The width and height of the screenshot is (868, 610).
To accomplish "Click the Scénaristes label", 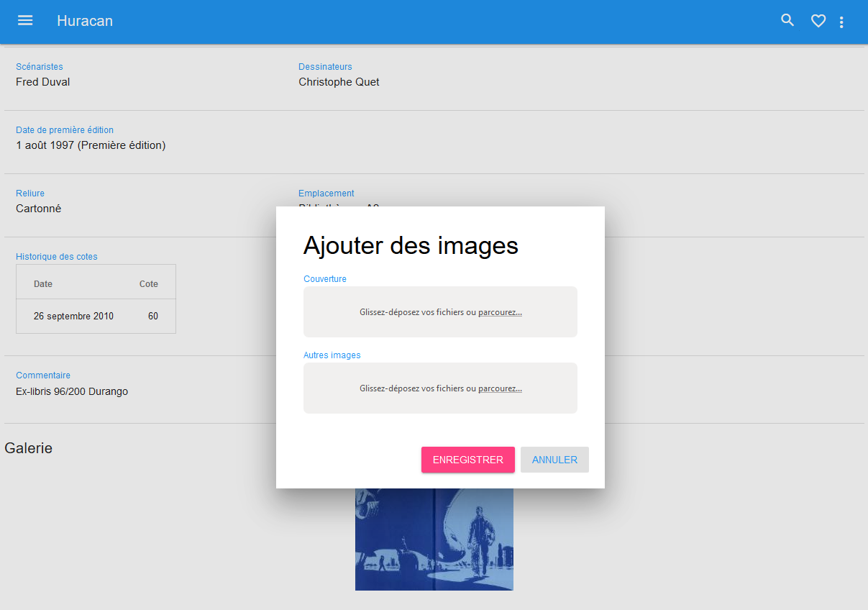I will tap(40, 67).
